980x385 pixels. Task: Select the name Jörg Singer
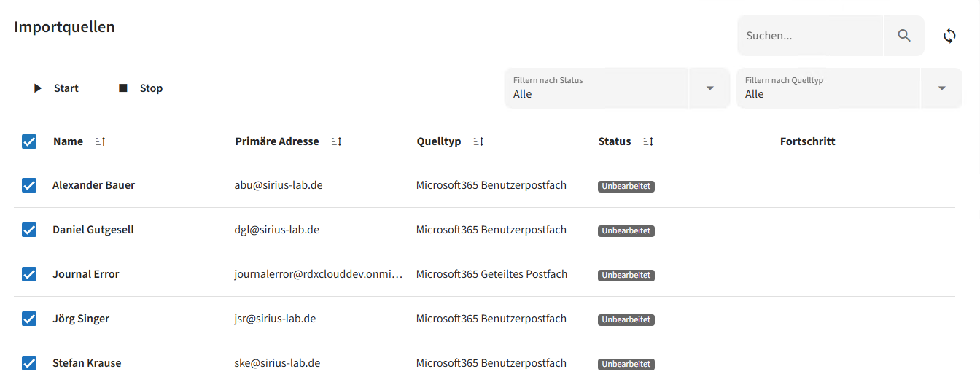coord(81,319)
